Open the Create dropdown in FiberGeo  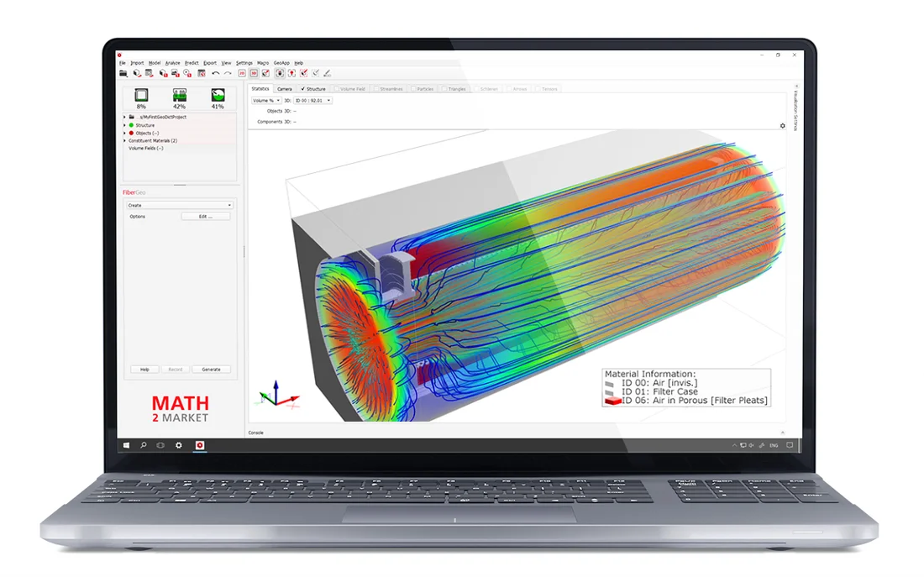179,205
